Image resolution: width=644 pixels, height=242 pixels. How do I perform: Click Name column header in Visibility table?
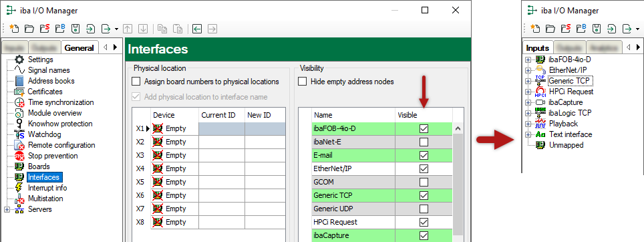click(x=353, y=115)
